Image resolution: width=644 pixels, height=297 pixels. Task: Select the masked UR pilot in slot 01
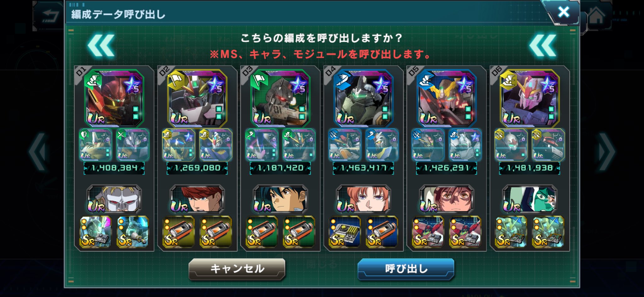coord(114,199)
